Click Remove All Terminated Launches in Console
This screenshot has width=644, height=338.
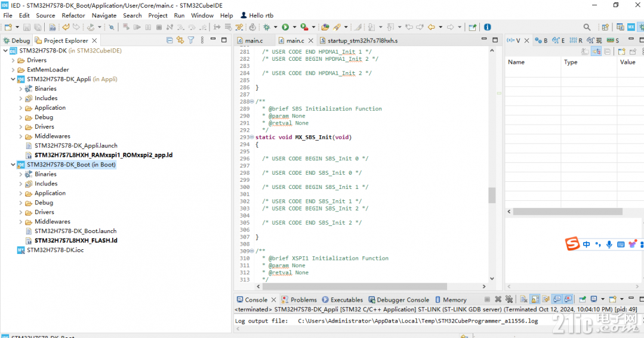click(x=509, y=299)
